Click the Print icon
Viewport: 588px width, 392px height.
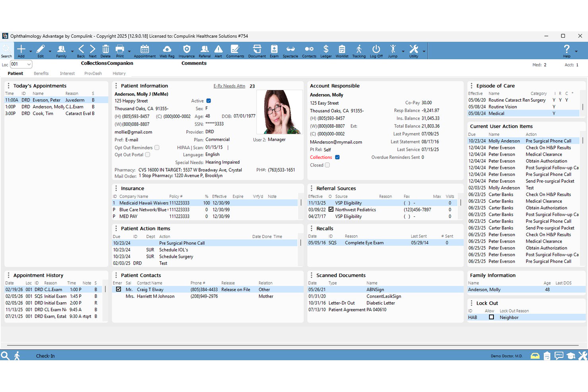[120, 49]
